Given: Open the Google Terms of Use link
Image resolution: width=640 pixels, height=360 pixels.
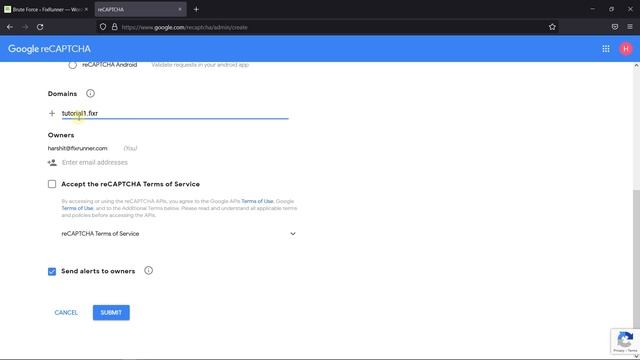Looking at the screenshot, I should [x=77, y=208].
